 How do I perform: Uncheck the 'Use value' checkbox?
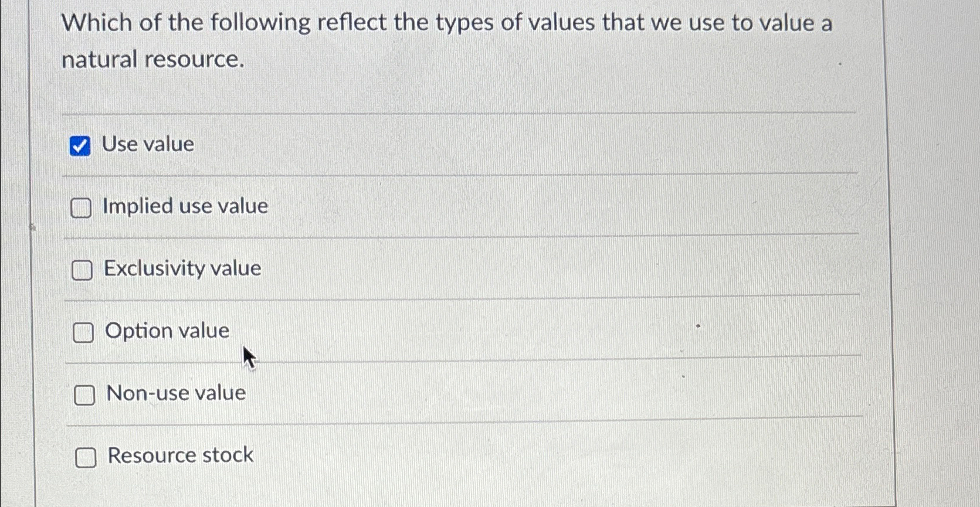80,147
